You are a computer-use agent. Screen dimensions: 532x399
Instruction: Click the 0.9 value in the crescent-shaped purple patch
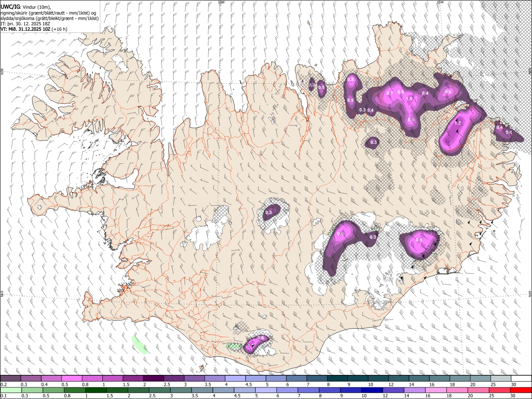pos(340,234)
